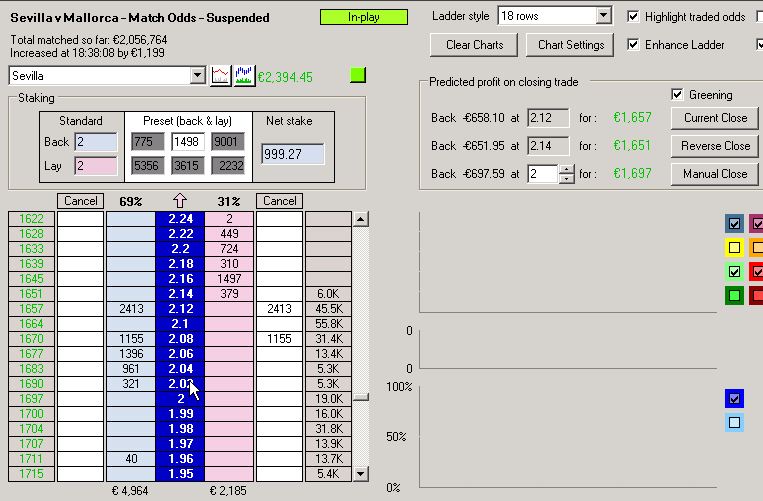The height and width of the screenshot is (501, 763).
Task: Select the 9001 preset stake
Action: pyautogui.click(x=227, y=142)
